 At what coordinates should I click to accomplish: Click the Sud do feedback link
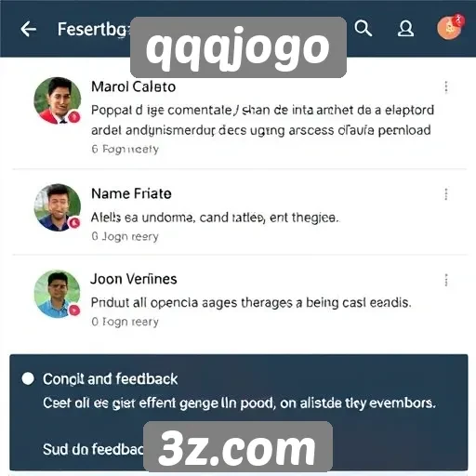(93, 449)
